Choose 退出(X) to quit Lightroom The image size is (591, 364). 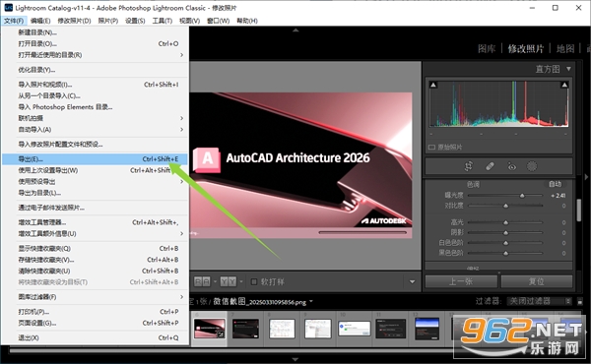(x=95, y=337)
